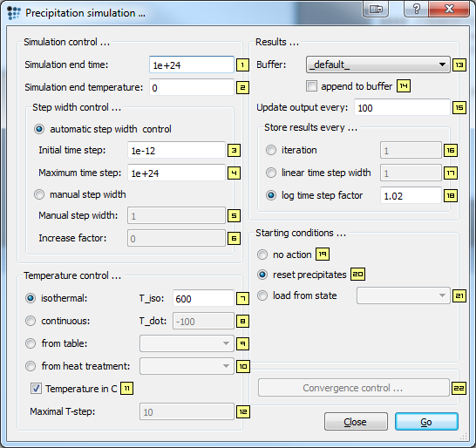
Task: Open the from table dropdown list
Action: click(187, 343)
